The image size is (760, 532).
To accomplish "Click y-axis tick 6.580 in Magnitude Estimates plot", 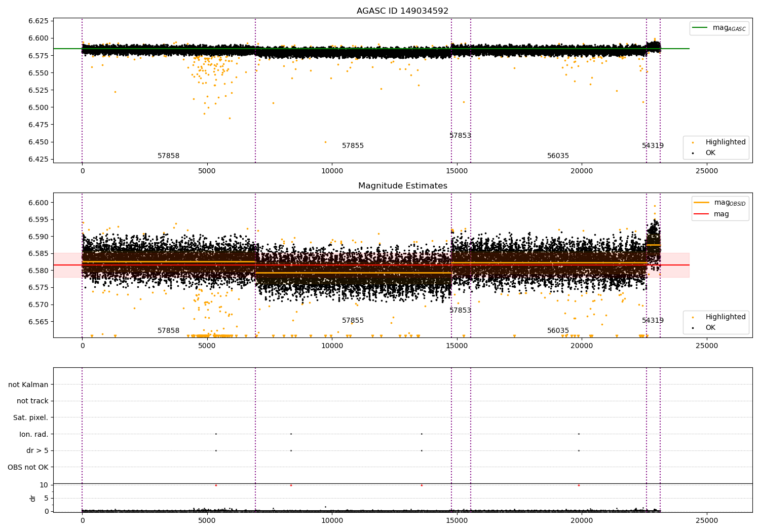I will click(x=39, y=271).
